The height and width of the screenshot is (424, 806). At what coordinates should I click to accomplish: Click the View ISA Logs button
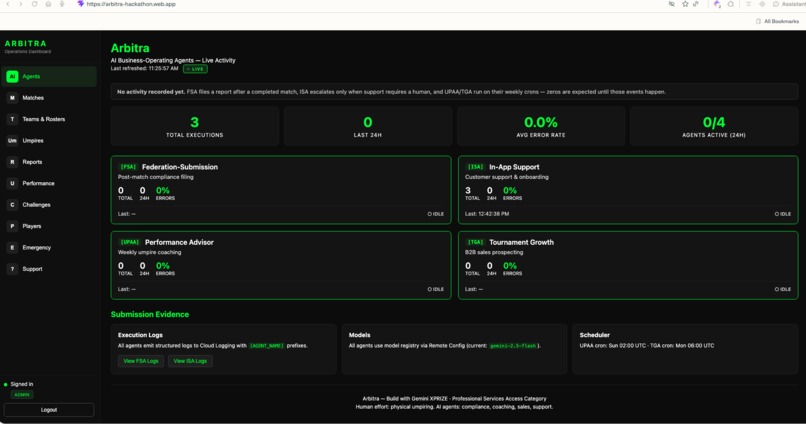(190, 361)
